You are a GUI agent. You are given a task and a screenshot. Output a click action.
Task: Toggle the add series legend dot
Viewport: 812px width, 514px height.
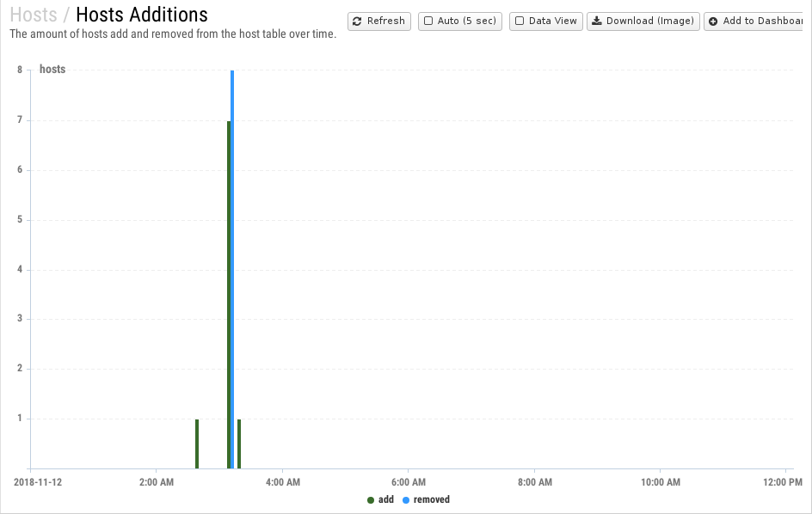point(370,500)
